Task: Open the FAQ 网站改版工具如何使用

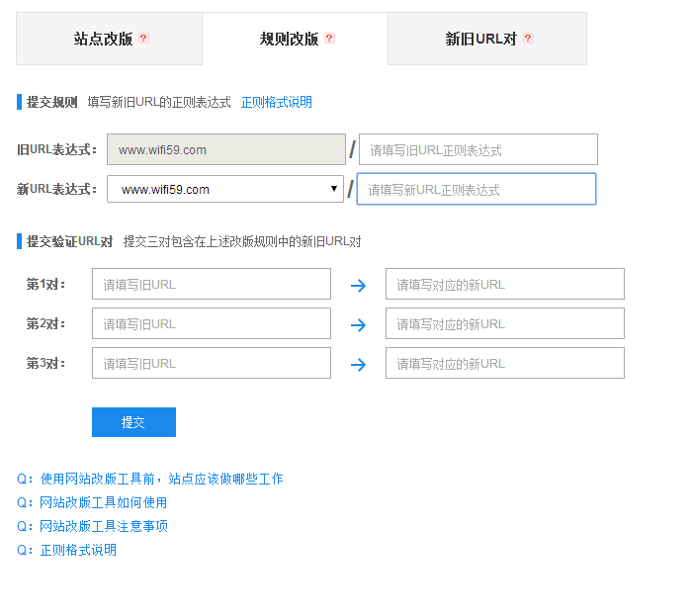Action: tap(103, 502)
